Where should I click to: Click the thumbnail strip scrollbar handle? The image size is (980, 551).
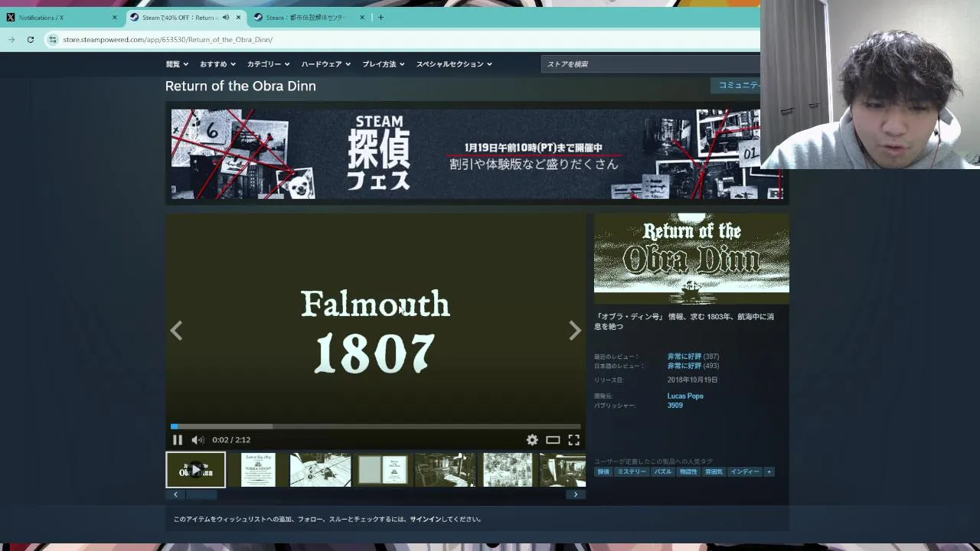(x=202, y=494)
